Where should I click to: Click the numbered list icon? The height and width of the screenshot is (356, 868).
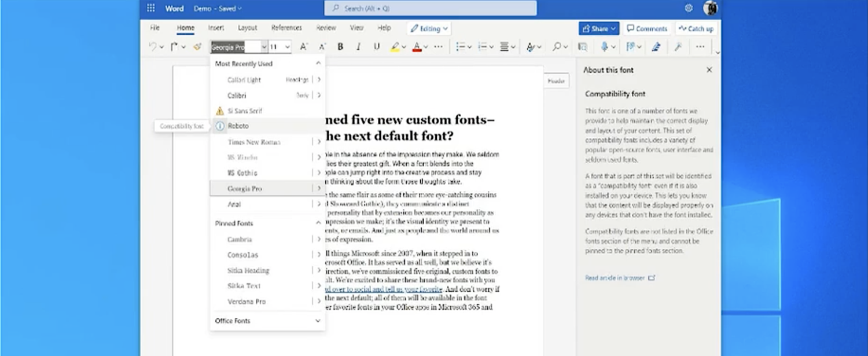tap(483, 47)
